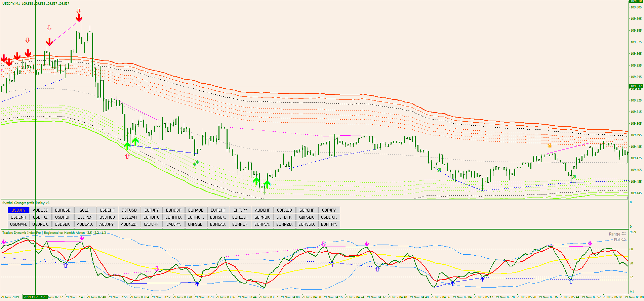Select the EURAUD symbol button
This screenshot has width=644, height=301.
[x=196, y=210]
